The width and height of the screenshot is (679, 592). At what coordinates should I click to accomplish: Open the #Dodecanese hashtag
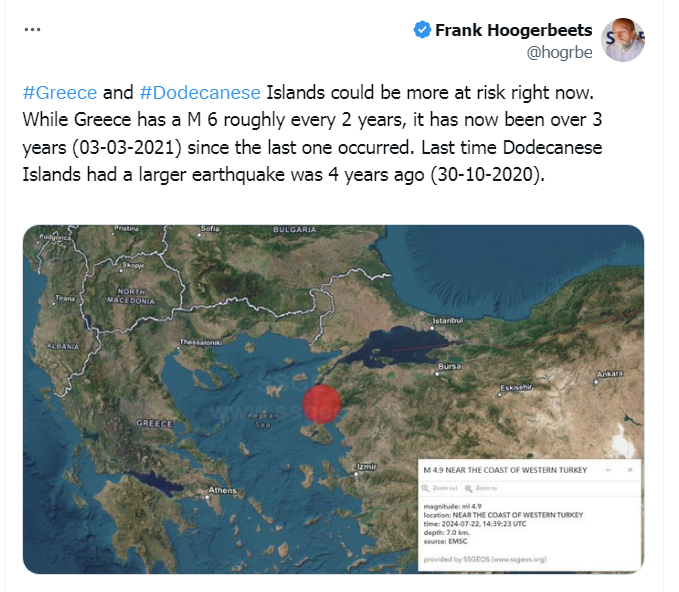click(200, 93)
